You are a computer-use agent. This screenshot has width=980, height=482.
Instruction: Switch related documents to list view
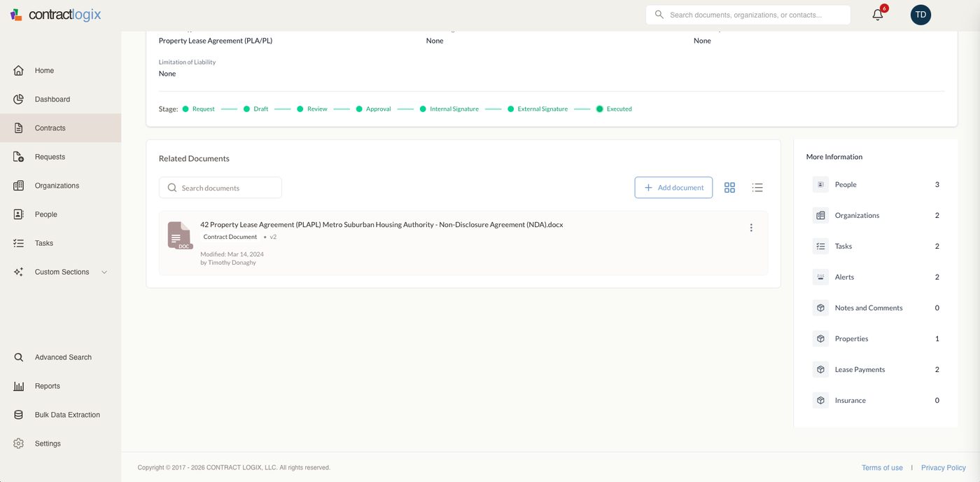(x=757, y=188)
